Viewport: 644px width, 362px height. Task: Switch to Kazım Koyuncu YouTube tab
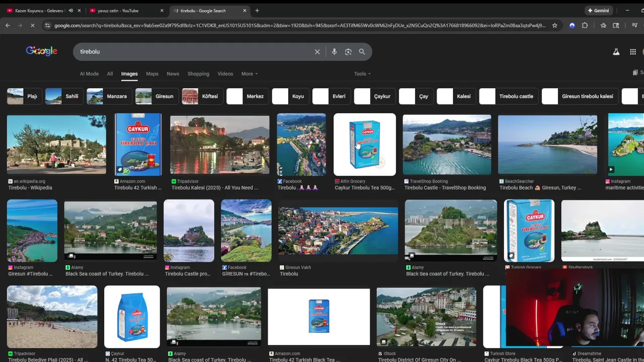pyautogui.click(x=40, y=11)
